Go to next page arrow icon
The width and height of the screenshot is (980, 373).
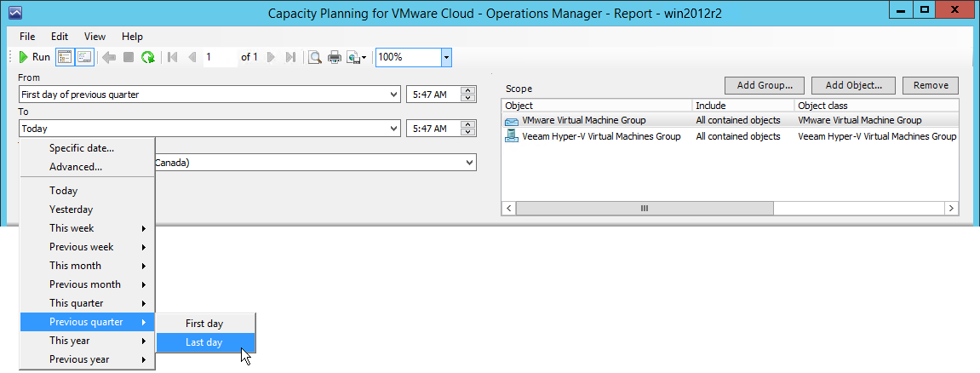click(x=271, y=57)
